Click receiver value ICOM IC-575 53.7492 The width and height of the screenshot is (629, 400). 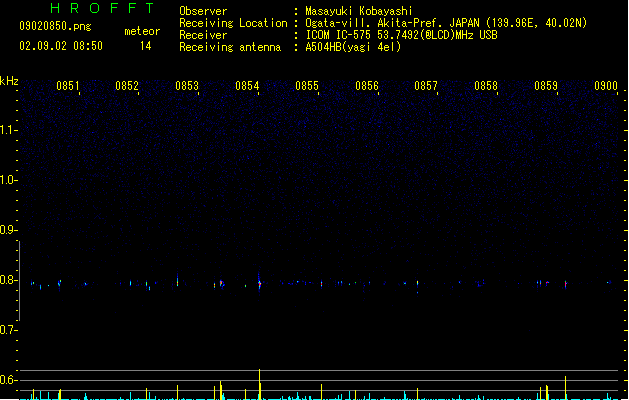pos(376,35)
